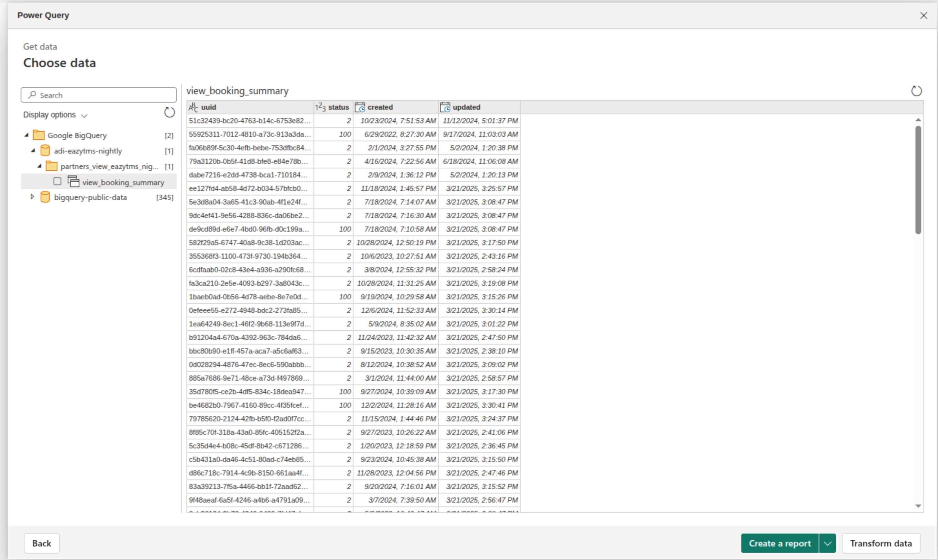The width and height of the screenshot is (938, 560).
Task: Click updated cell 11/12/2024, 5:01:37 PM
Action: 479,121
